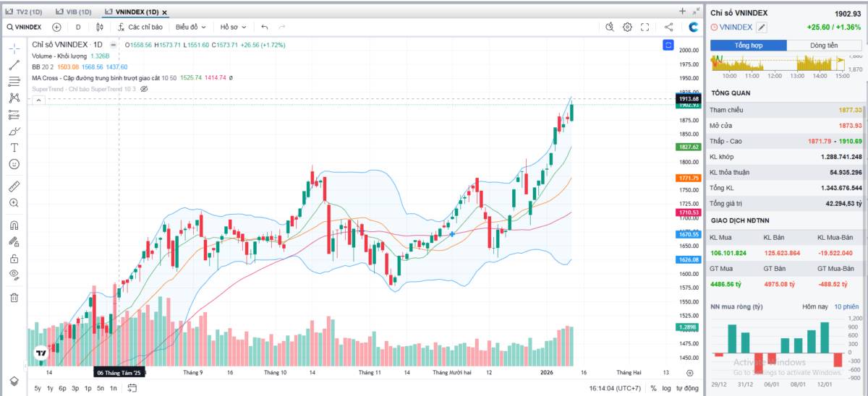The width and height of the screenshot is (868, 396).
Task: Toggle stay in drawing mode
Action: 14,242
